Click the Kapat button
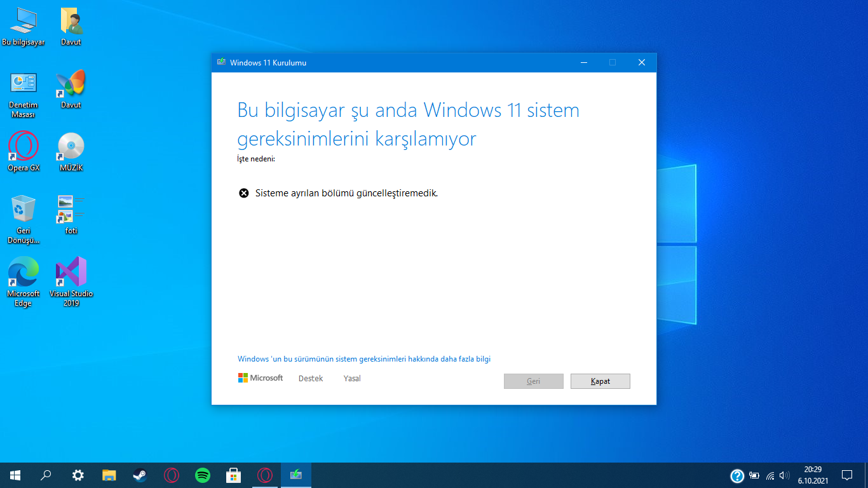 pyautogui.click(x=600, y=381)
